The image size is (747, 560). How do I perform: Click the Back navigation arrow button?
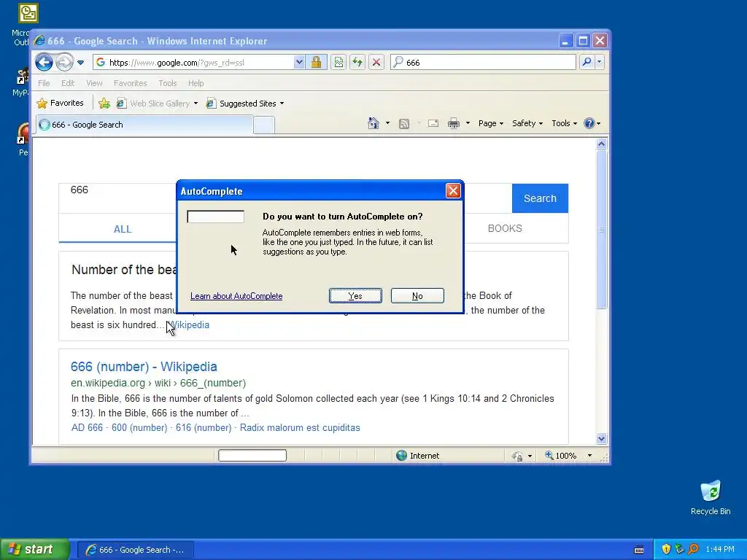[44, 62]
